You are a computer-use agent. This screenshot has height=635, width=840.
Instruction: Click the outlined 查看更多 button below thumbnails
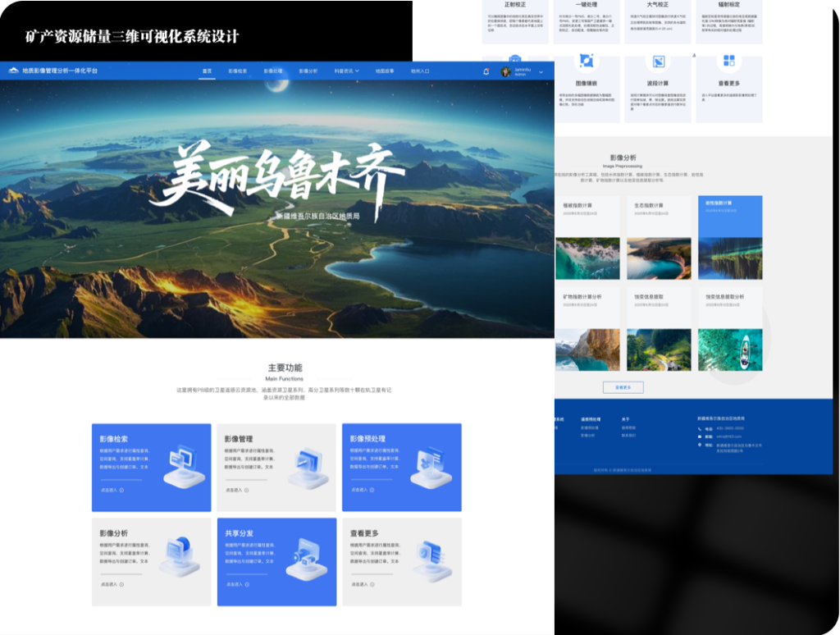(623, 387)
